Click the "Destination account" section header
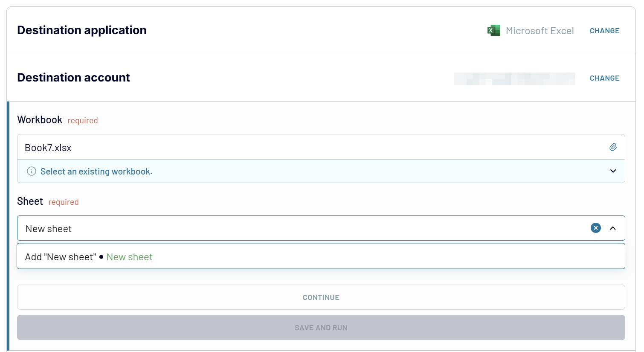The image size is (644, 352). pyautogui.click(x=73, y=77)
